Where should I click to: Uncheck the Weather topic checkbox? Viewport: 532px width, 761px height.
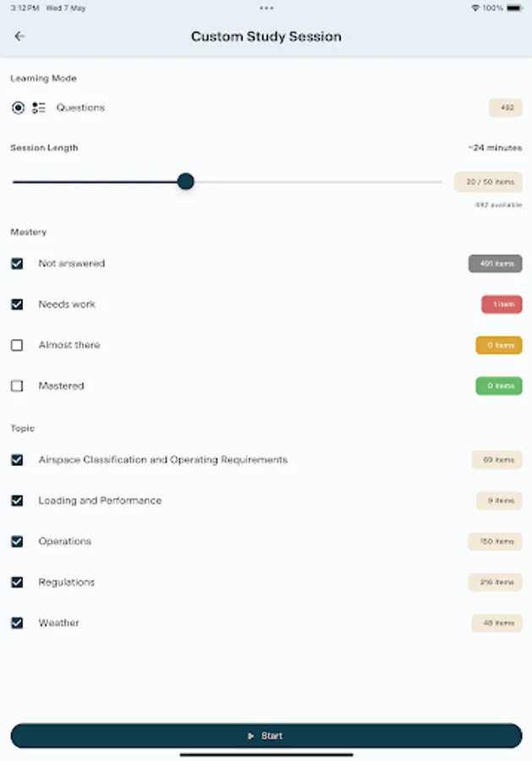coord(17,622)
